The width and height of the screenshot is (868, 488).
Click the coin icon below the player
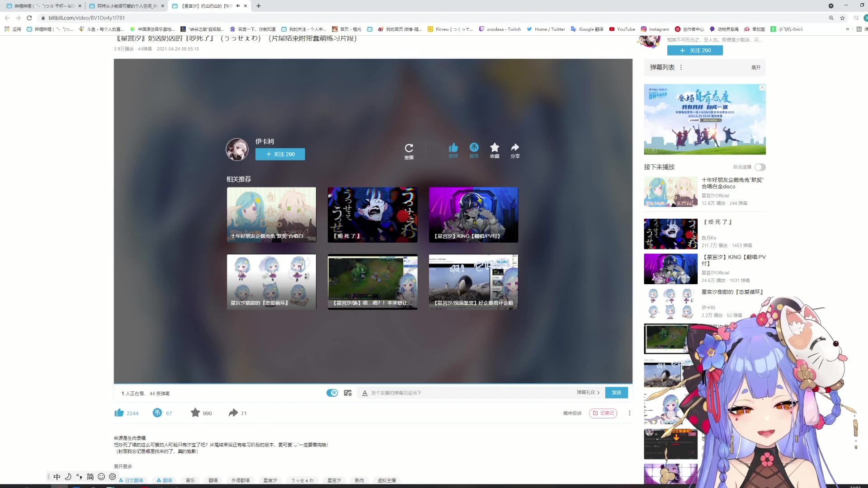[157, 413]
